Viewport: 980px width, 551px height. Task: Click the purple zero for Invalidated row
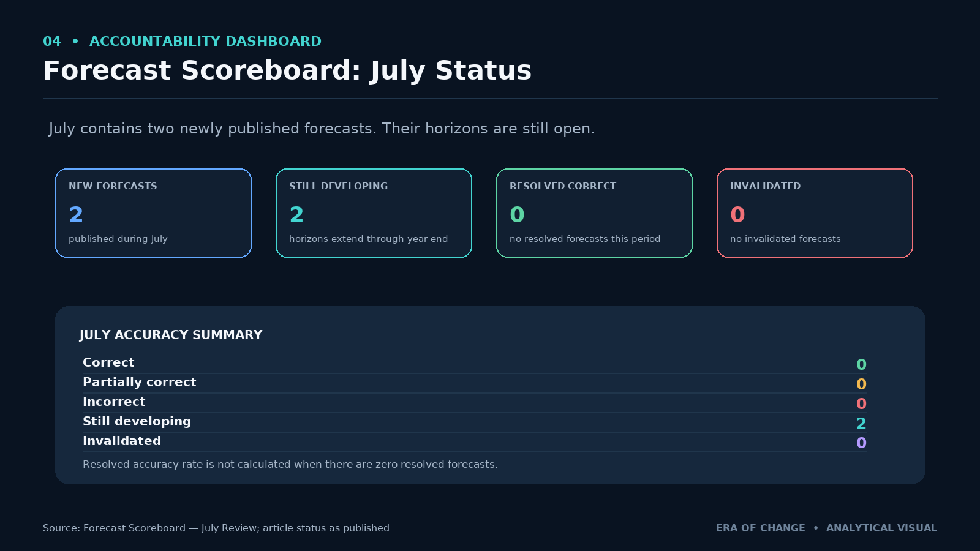861,443
